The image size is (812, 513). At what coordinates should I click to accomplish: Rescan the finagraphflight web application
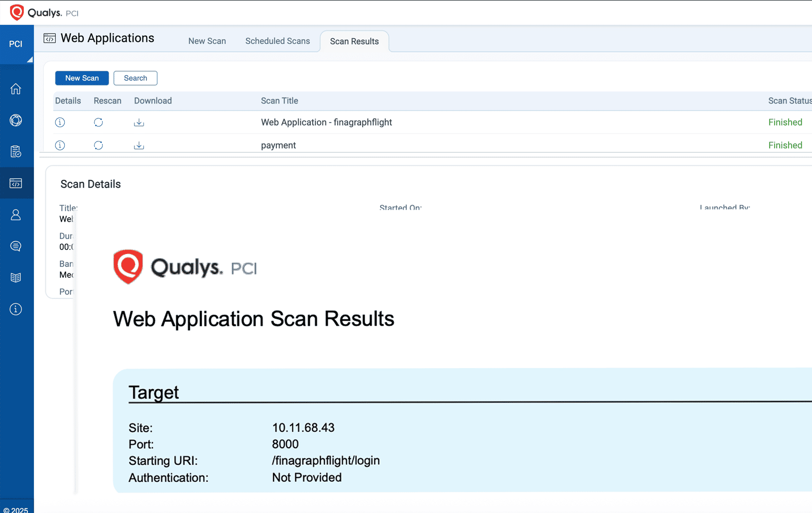(x=98, y=123)
